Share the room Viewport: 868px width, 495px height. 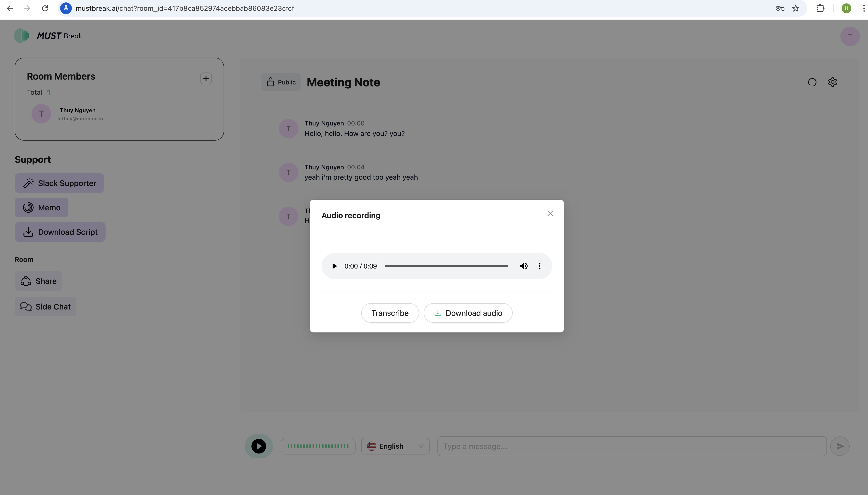(x=38, y=281)
